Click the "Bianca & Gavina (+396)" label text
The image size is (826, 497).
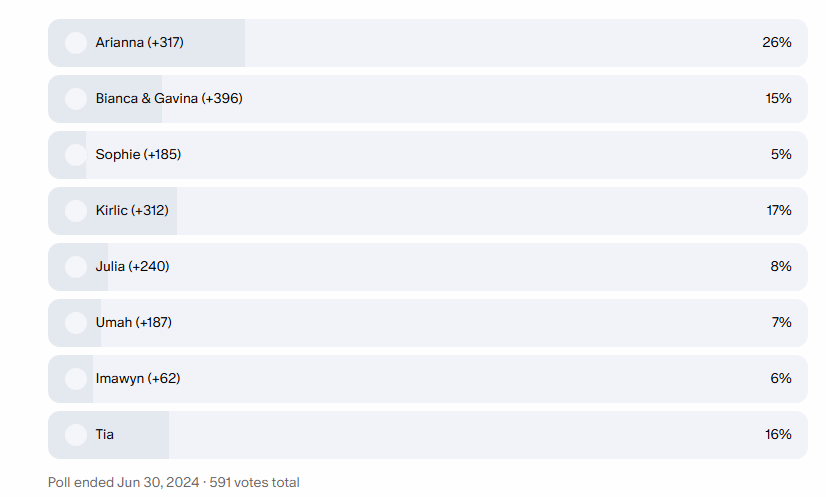click(169, 99)
